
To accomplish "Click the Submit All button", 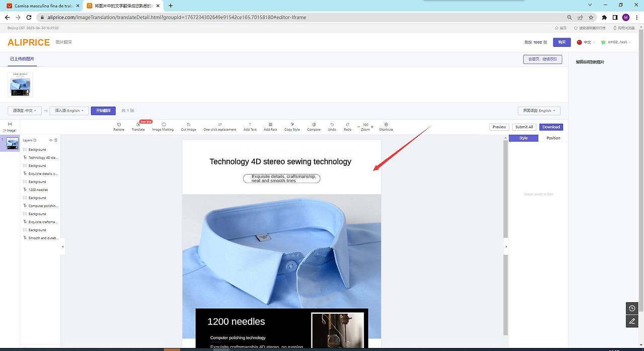I will click(x=524, y=127).
